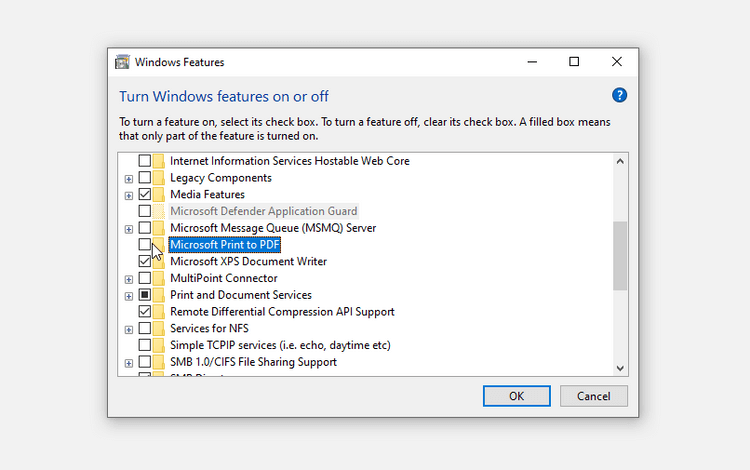
Task: Click the Internet Information Services Hostable Web Core folder icon
Action: point(160,161)
